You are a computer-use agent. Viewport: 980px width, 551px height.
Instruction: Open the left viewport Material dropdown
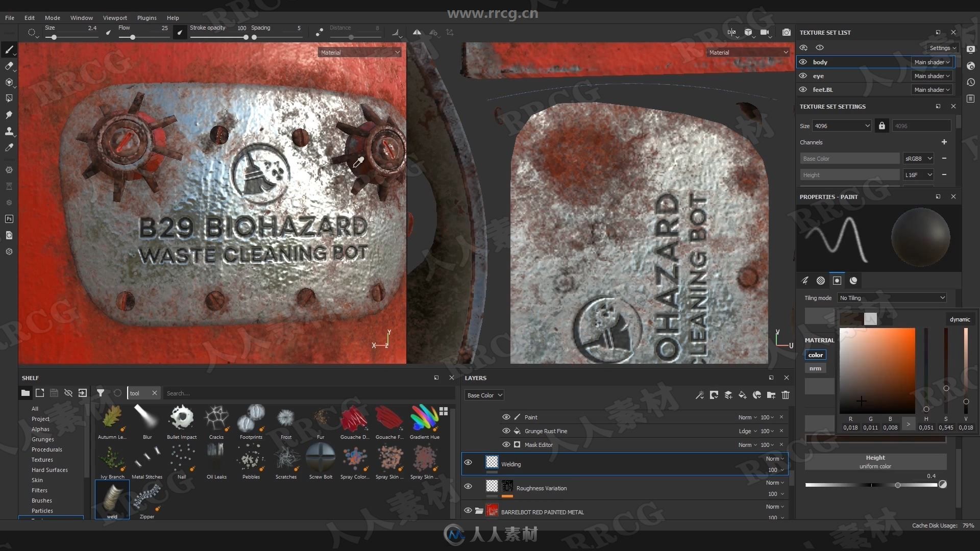click(x=360, y=52)
